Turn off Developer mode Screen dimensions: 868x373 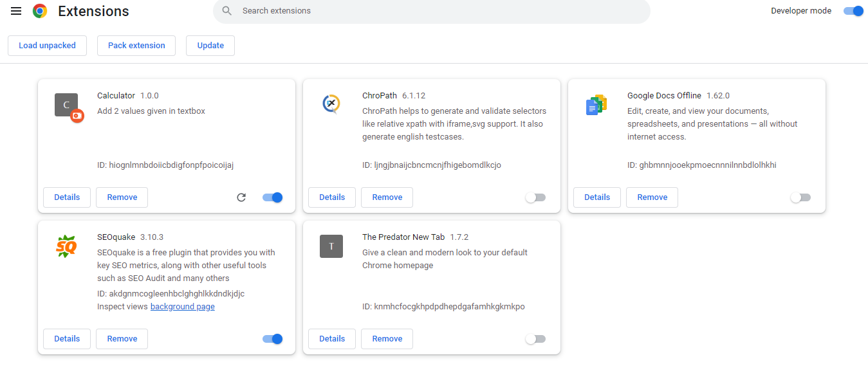pyautogui.click(x=853, y=11)
